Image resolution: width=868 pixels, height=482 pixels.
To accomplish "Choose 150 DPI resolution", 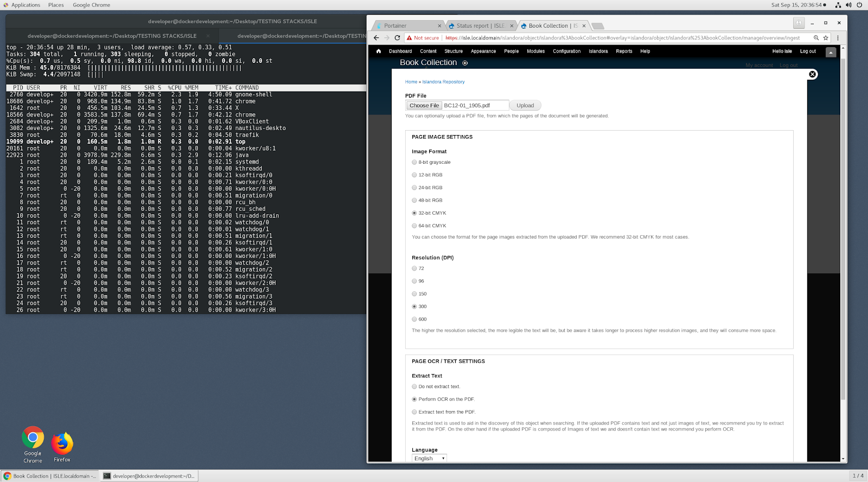I will [x=414, y=294].
